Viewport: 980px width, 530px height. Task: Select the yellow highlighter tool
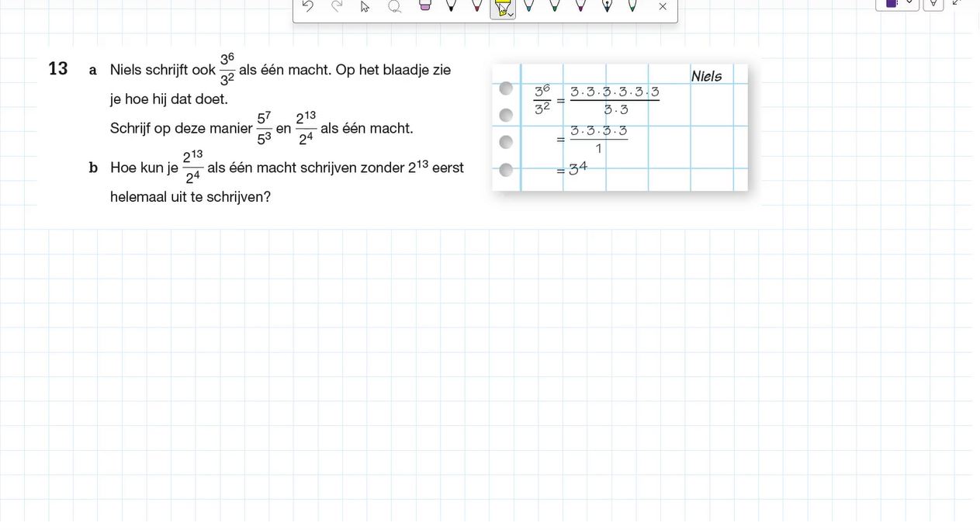click(x=501, y=8)
